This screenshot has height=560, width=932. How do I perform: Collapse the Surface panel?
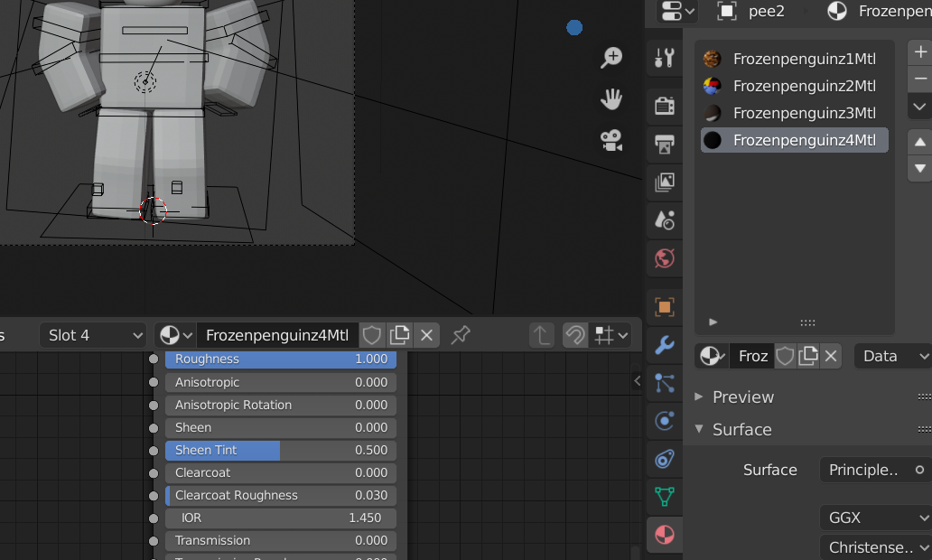click(x=741, y=429)
